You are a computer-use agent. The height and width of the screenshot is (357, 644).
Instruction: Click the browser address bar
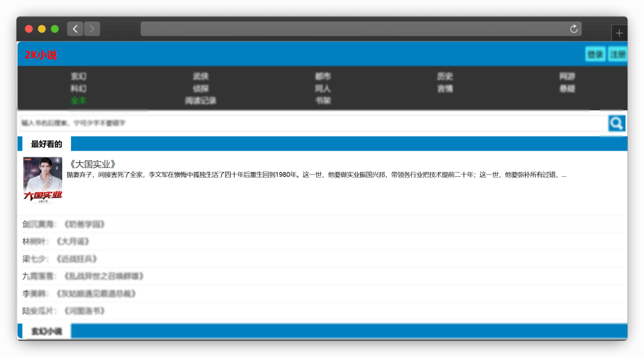click(x=361, y=29)
